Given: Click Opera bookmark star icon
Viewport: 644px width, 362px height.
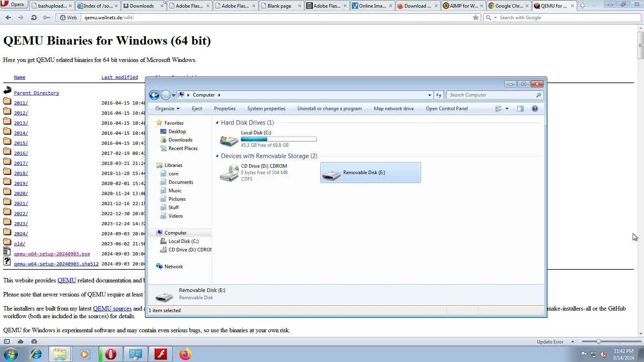Looking at the screenshot, I should click(x=476, y=18).
